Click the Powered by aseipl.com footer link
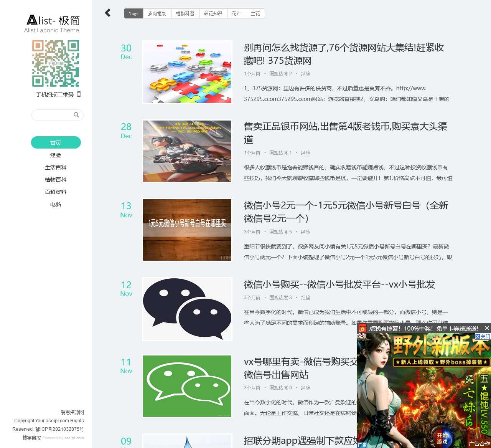The image size is (491, 448). pos(63,438)
